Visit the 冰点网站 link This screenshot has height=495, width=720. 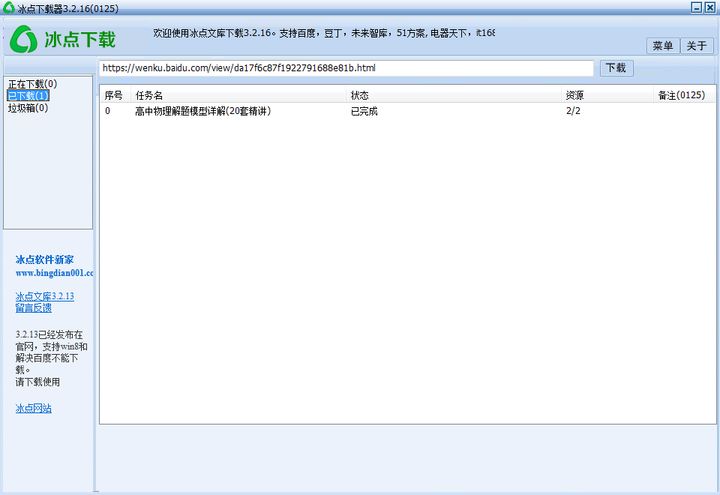click(33, 408)
